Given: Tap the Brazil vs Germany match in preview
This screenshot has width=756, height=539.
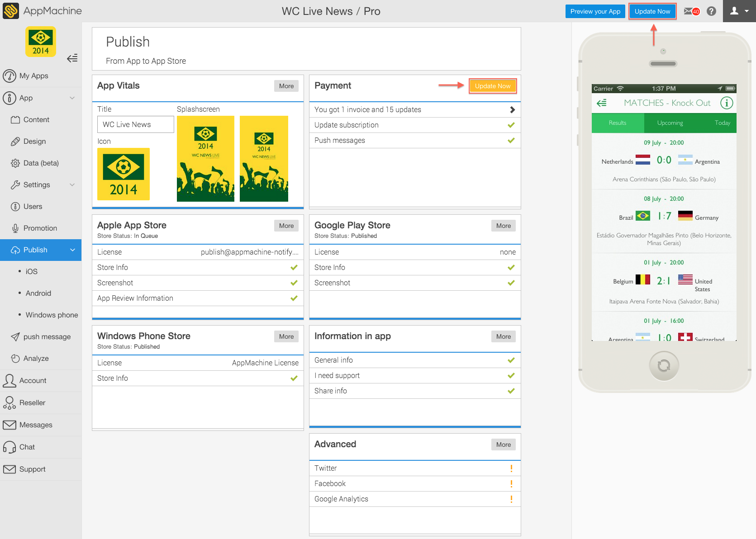Looking at the screenshot, I should point(664,222).
